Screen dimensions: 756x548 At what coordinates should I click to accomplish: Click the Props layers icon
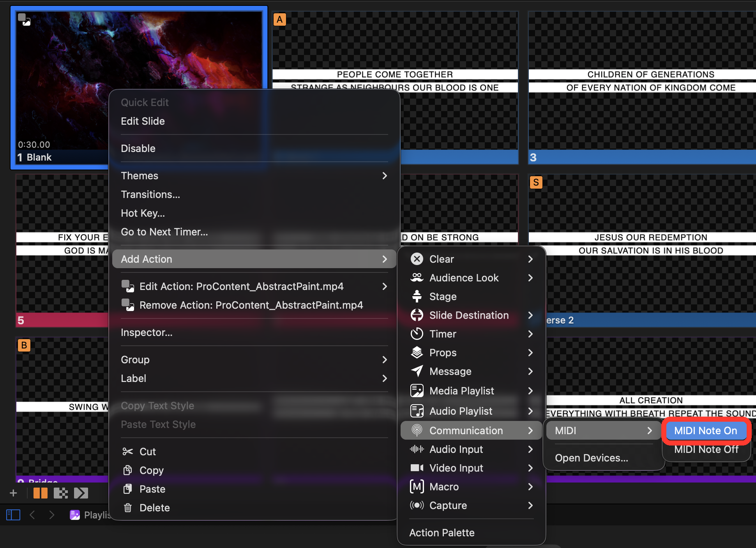417,352
